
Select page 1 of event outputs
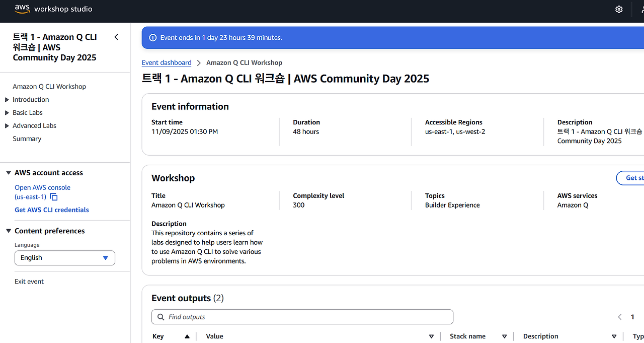click(632, 317)
